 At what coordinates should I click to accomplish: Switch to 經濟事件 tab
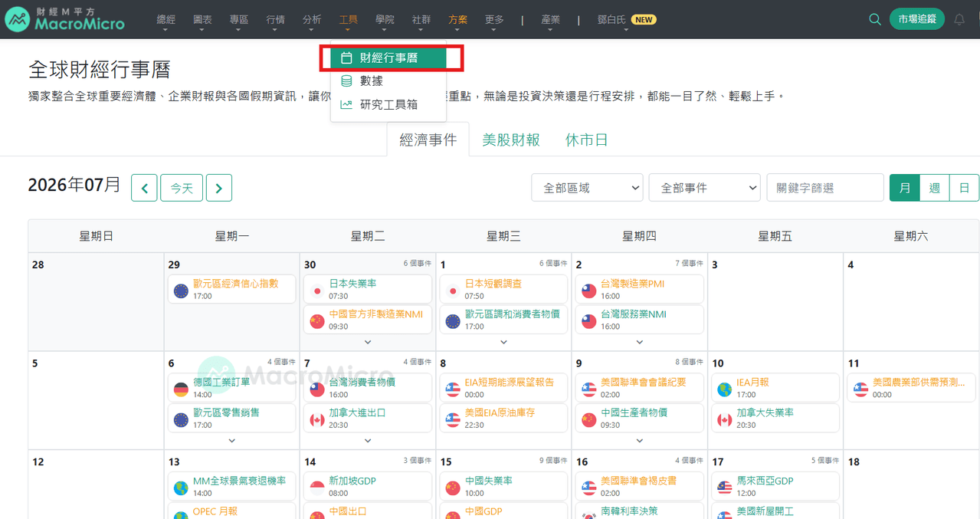tap(428, 140)
